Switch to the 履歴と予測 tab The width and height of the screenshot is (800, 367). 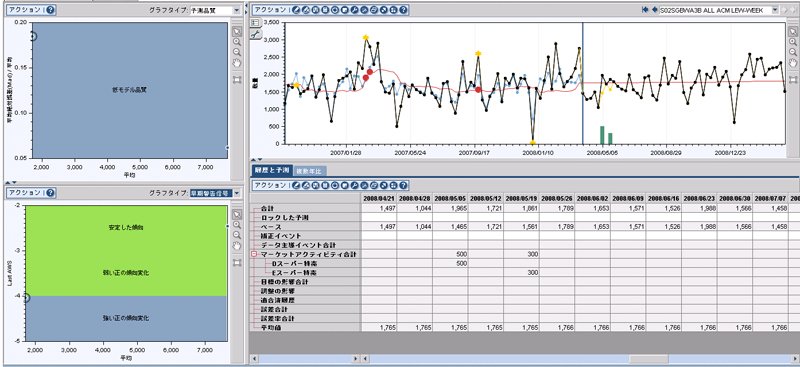click(272, 171)
